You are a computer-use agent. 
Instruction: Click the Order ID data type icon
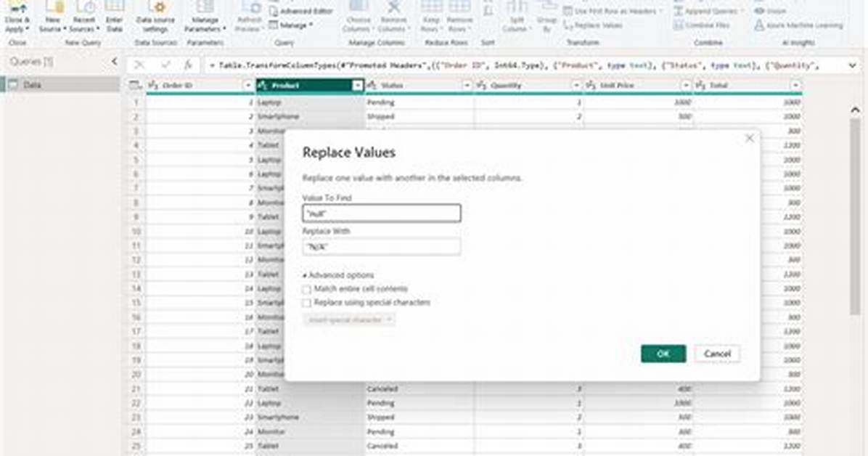pyautogui.click(x=153, y=86)
